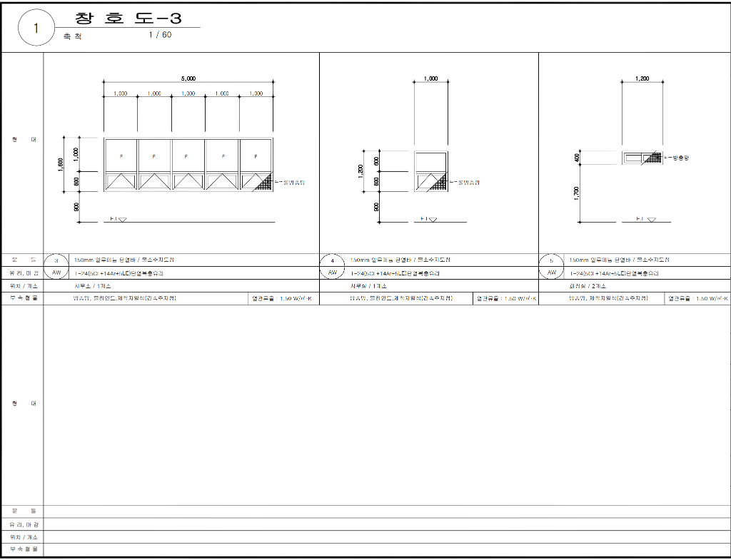Select the 5,000 overall width dimension

tap(188, 78)
